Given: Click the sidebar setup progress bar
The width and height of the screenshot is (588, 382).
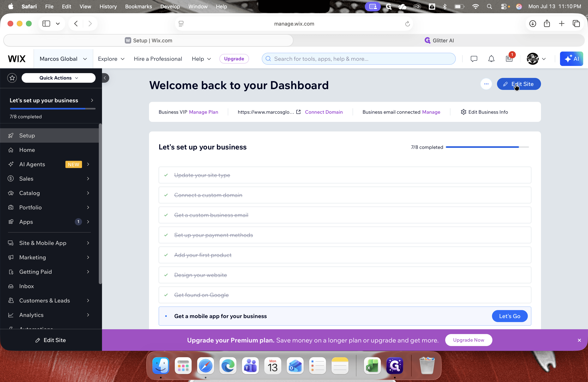Looking at the screenshot, I should [x=53, y=108].
